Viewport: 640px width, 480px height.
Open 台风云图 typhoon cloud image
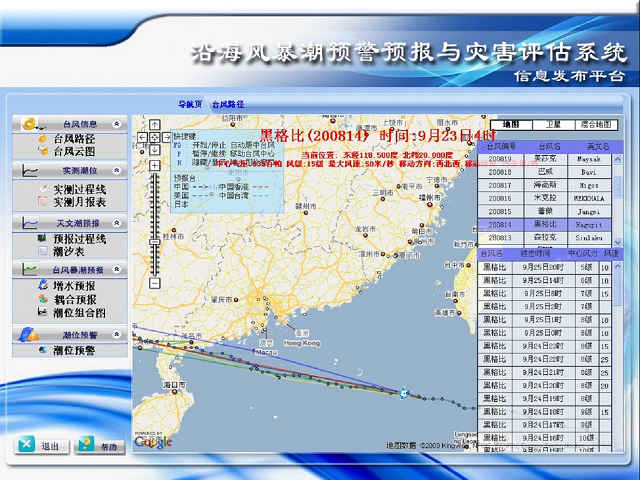pos(73,152)
